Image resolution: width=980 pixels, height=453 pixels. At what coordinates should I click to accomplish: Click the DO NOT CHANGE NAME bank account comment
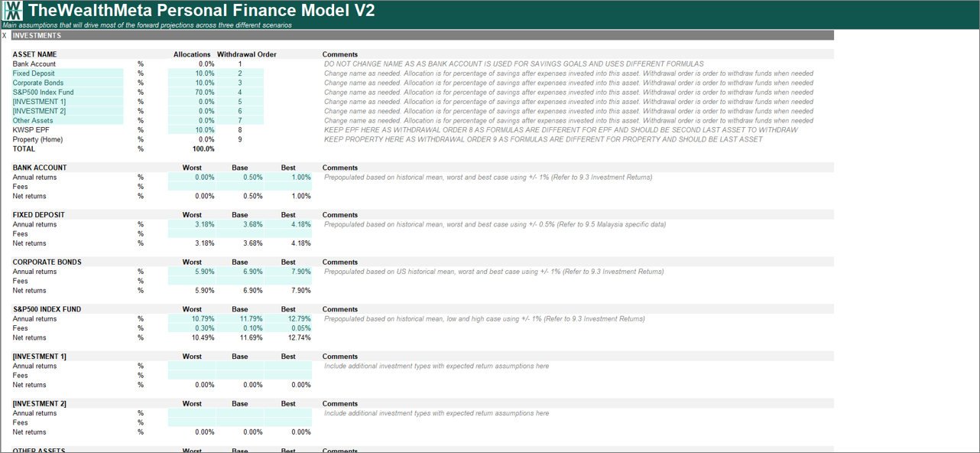514,64
